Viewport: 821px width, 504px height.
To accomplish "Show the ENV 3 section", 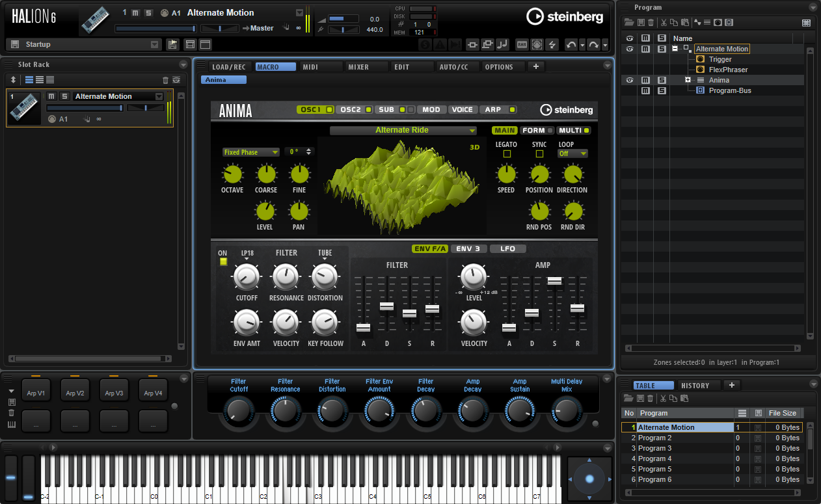I will (x=468, y=248).
